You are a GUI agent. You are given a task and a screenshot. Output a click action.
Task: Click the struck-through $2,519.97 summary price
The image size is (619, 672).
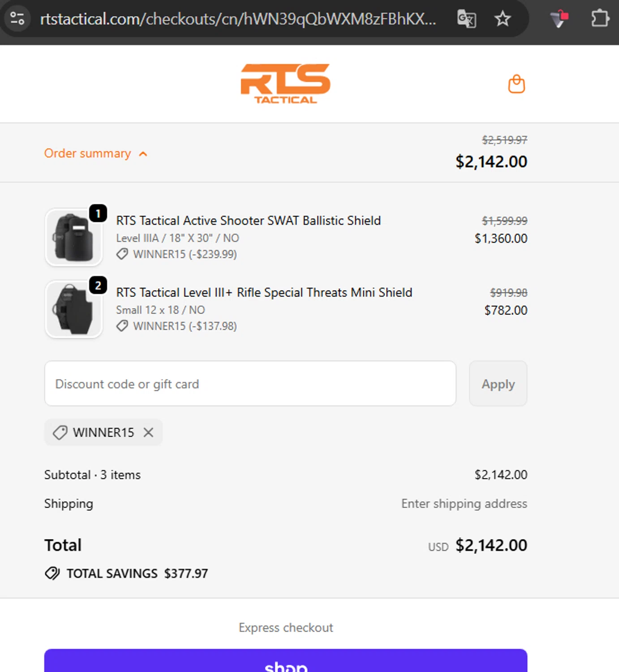(504, 140)
